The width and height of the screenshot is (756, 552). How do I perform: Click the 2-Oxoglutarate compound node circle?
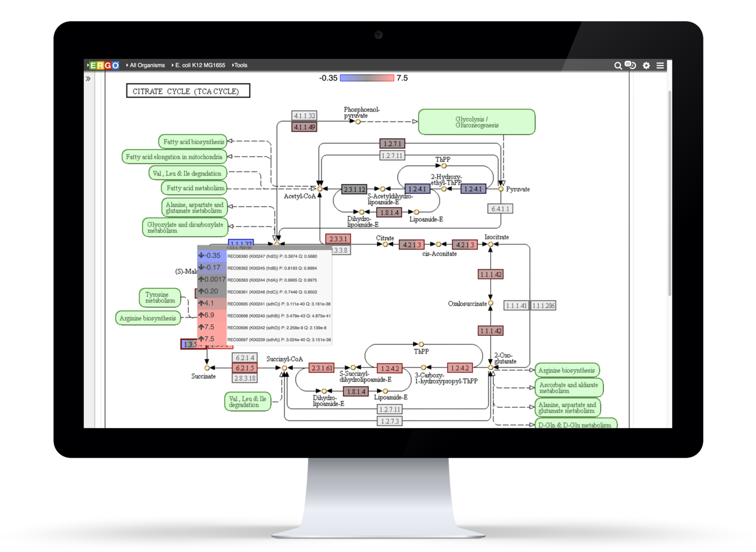490,368
